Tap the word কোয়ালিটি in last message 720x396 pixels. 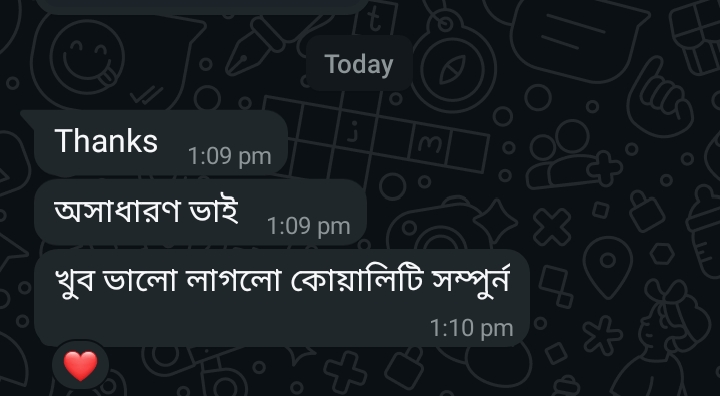(357, 280)
